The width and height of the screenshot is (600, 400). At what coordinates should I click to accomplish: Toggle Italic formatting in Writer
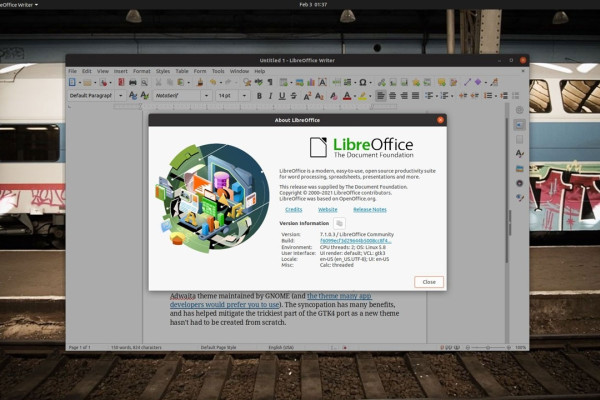271,96
